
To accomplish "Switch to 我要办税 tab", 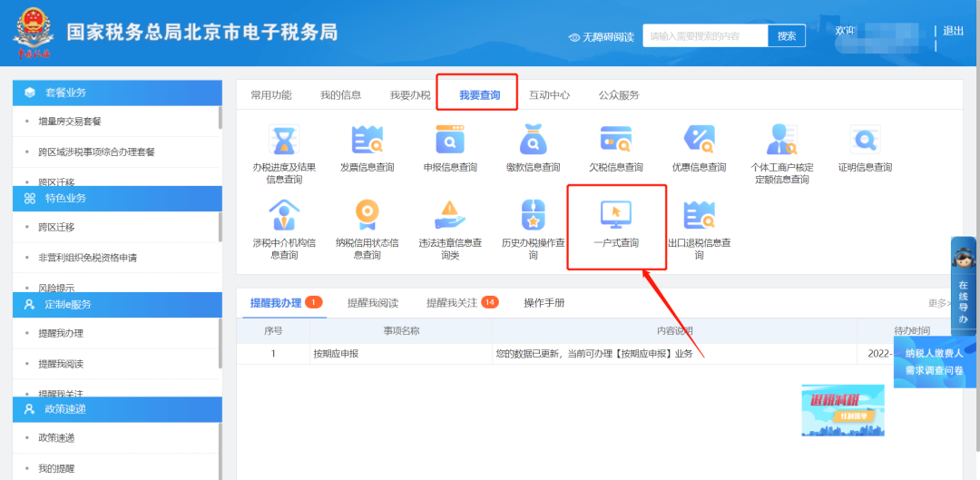I will point(410,95).
